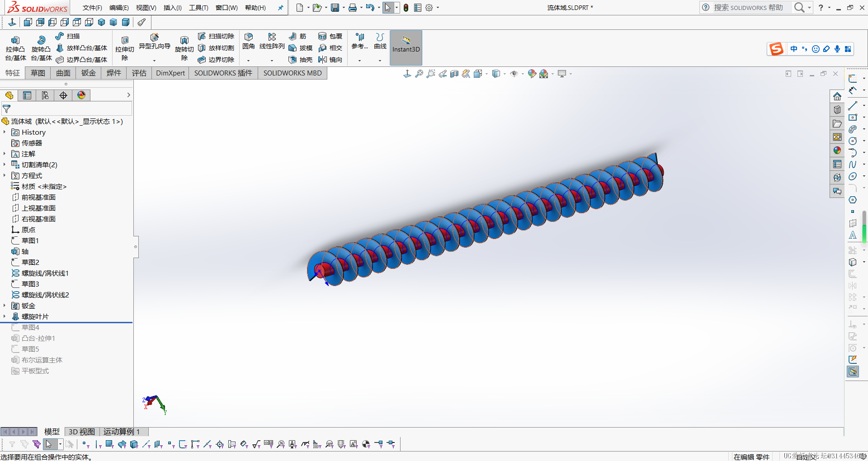868x461 pixels.
Task: Click the Extruded Boss/Base (拉伸凸台/基体) tool
Action: point(15,48)
